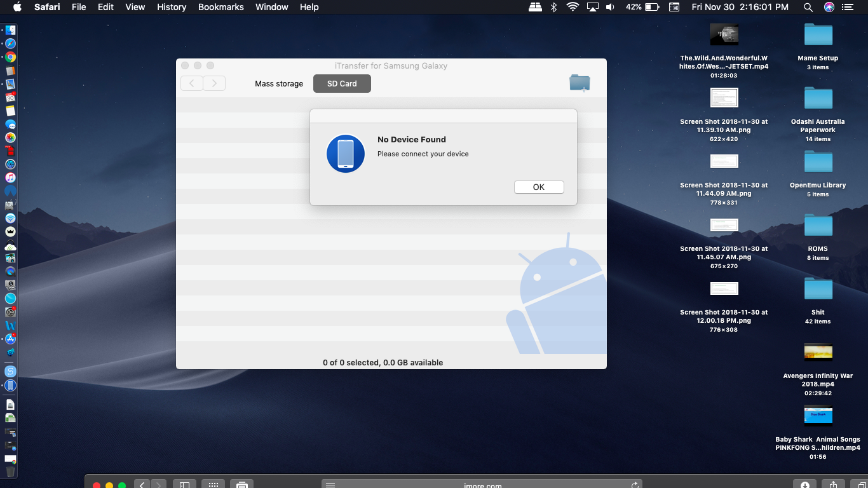Open the History menu

click(x=172, y=7)
